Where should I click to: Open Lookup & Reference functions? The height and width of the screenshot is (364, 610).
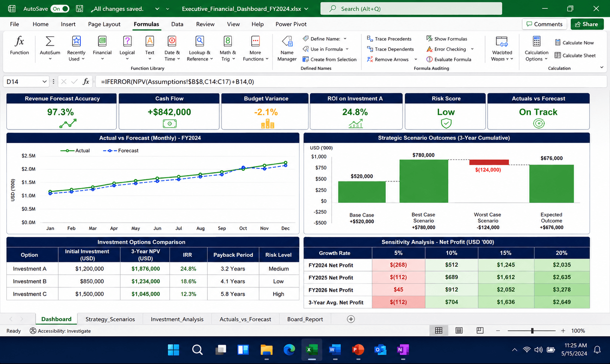[199, 48]
